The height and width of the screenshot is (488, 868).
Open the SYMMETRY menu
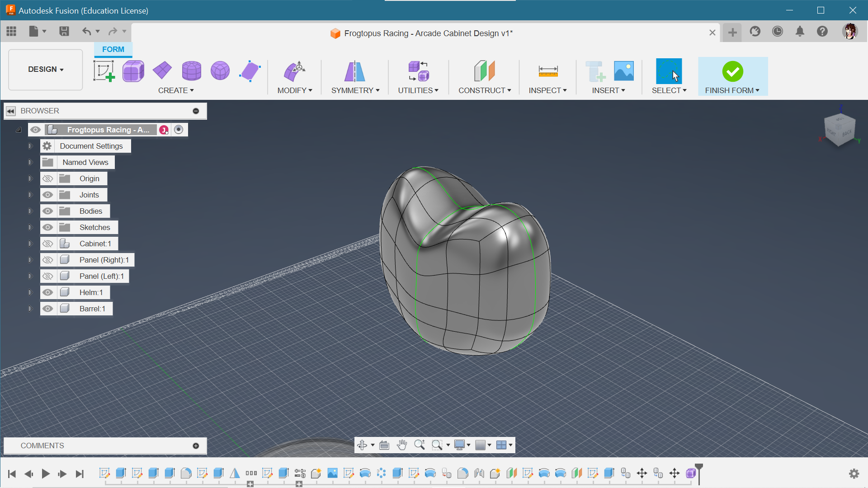[x=355, y=90]
